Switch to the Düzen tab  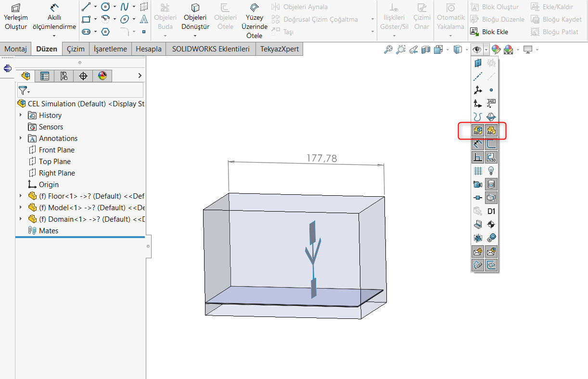coord(47,49)
